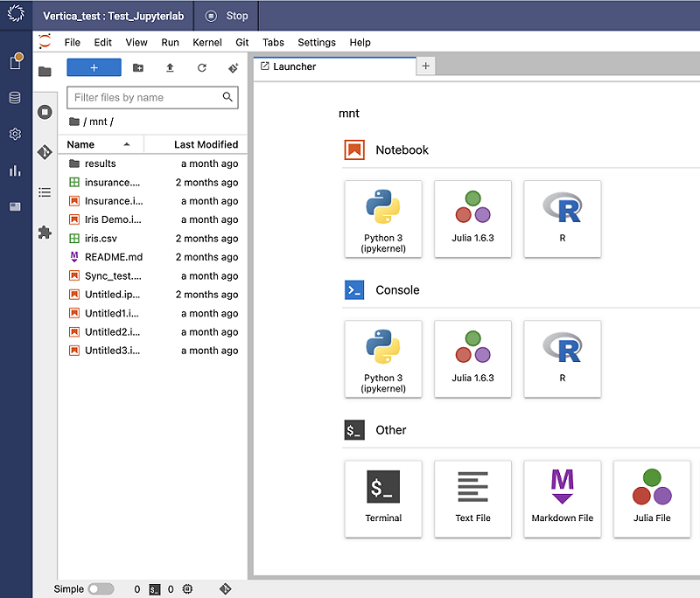Open the settings gear in dark sidebar
Image resolution: width=700 pixels, height=598 pixels.
[x=15, y=134]
